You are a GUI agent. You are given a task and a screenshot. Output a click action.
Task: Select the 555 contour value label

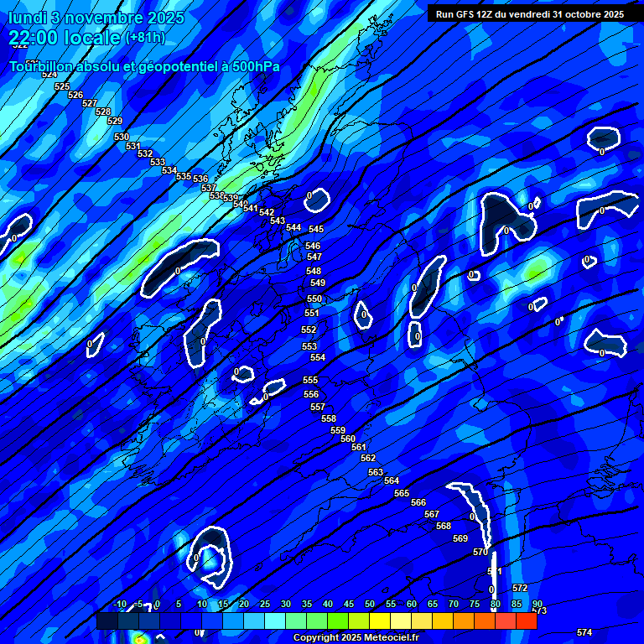(310, 380)
